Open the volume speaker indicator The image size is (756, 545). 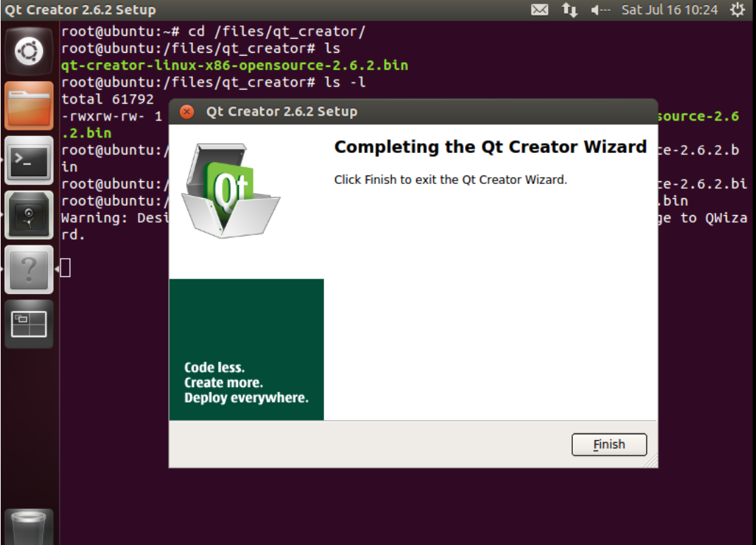pyautogui.click(x=600, y=10)
